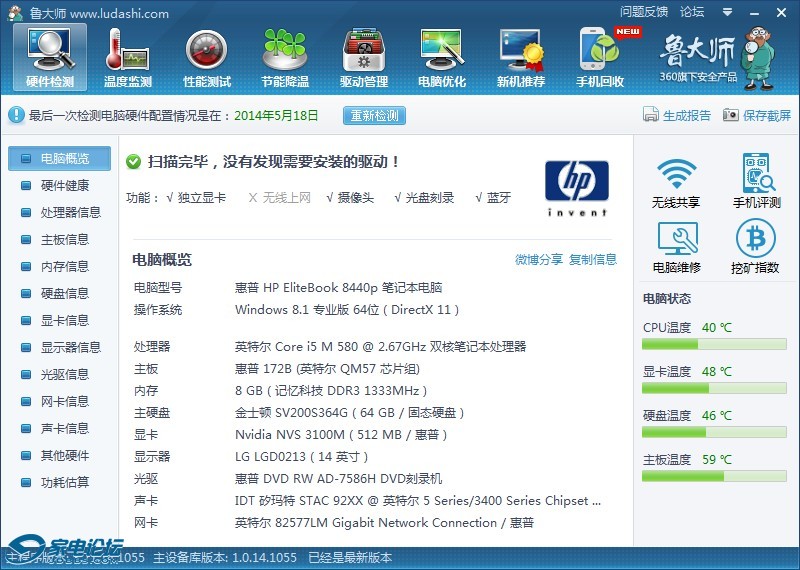Click the 独立显卡 feature check mark
Screen dimensions: 800x570
pyautogui.click(x=171, y=198)
